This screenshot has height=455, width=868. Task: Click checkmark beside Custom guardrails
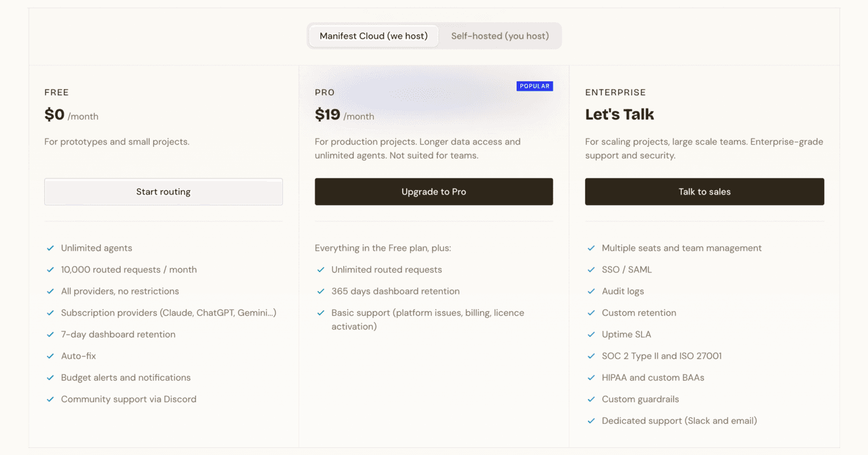point(591,400)
